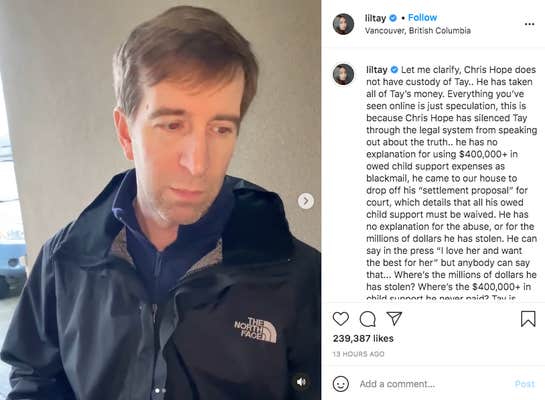Select the carousel dot indicator below video

(x=160, y=391)
